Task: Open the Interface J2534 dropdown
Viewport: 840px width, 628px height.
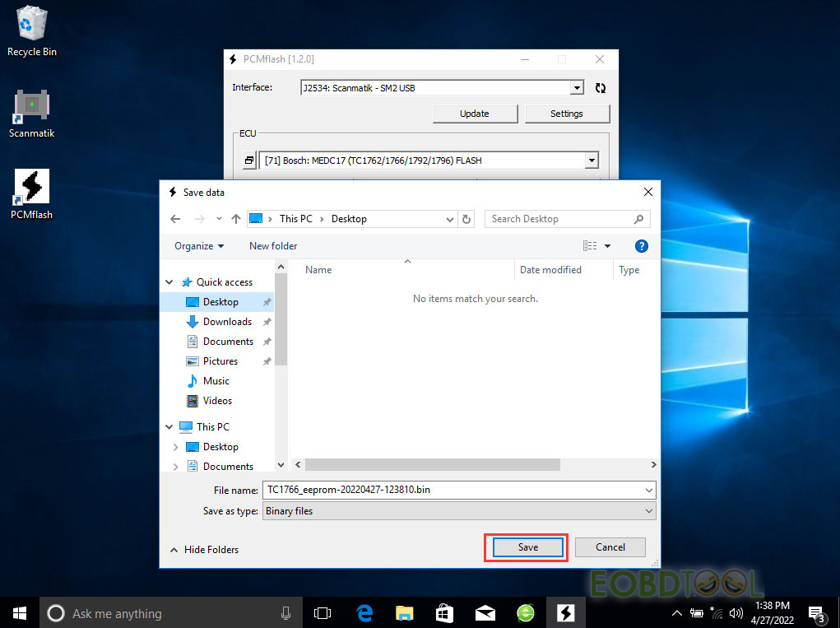Action: [x=577, y=88]
